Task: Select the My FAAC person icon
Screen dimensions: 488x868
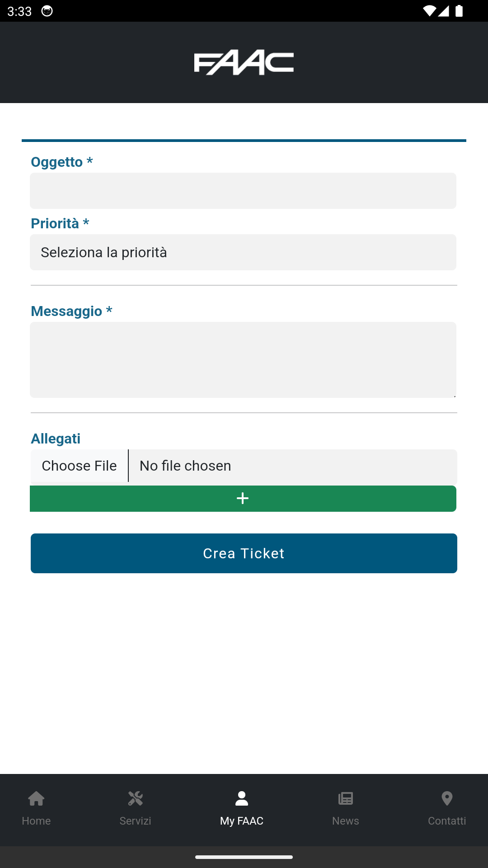Action: [242, 798]
